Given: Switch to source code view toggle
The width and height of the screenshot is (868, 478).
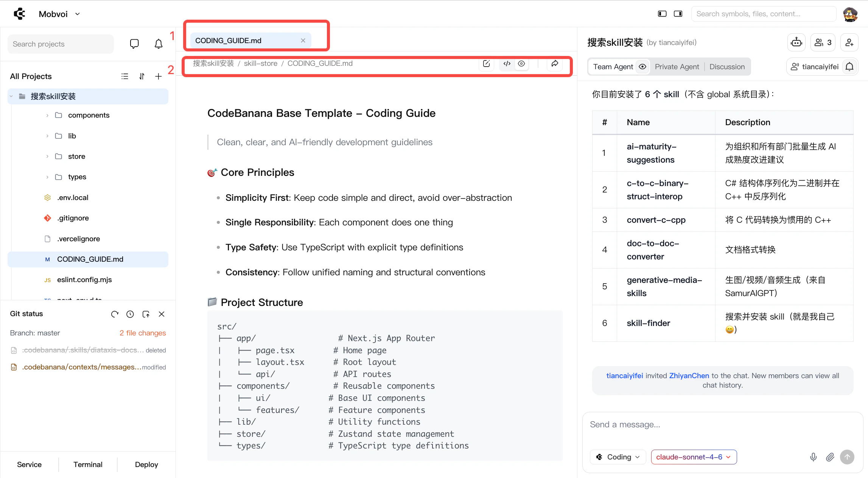Looking at the screenshot, I should click(x=507, y=64).
